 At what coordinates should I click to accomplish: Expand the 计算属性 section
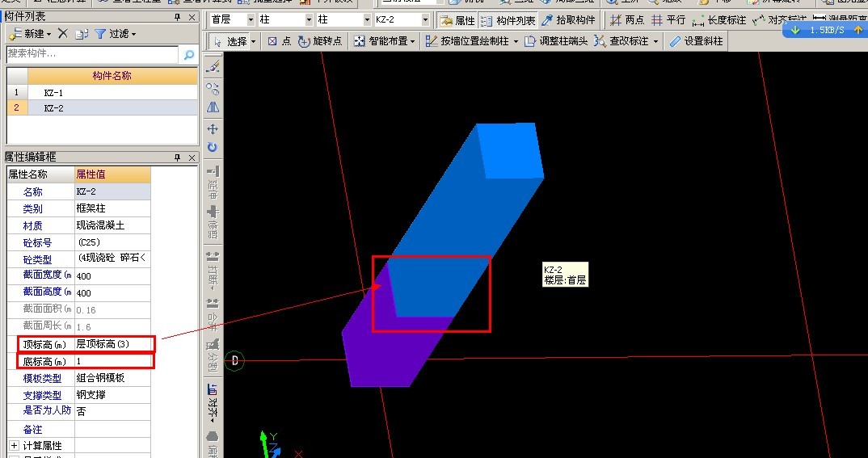click(14, 446)
